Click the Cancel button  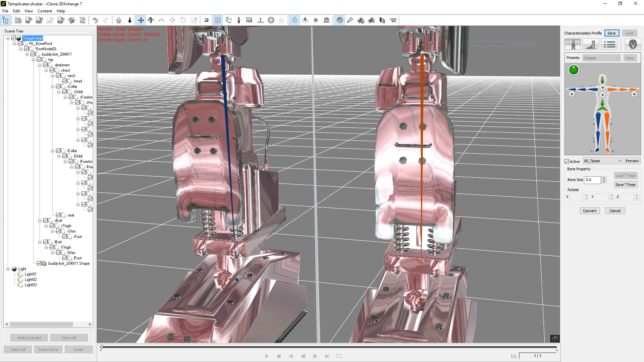click(x=615, y=211)
